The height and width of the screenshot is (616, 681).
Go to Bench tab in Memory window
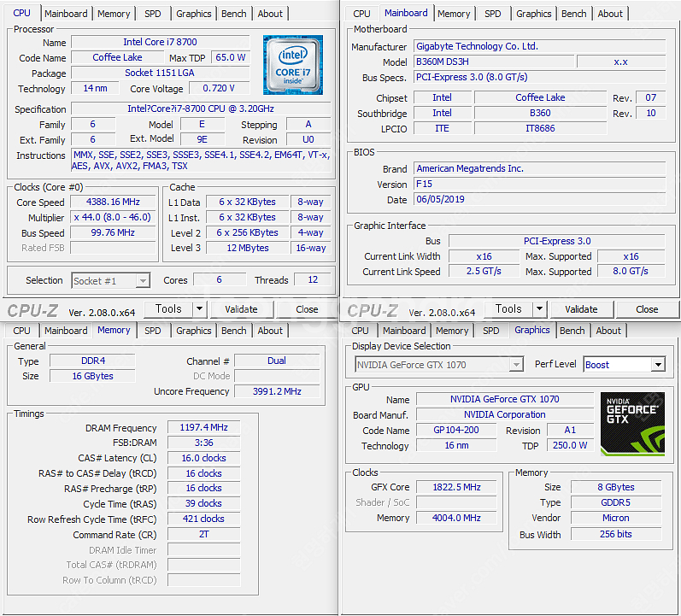[x=233, y=331]
